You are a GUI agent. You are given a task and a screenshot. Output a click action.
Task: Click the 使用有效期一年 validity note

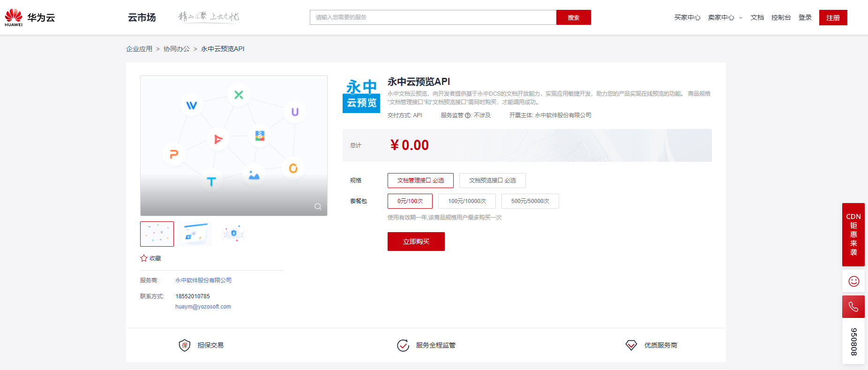[x=444, y=218]
